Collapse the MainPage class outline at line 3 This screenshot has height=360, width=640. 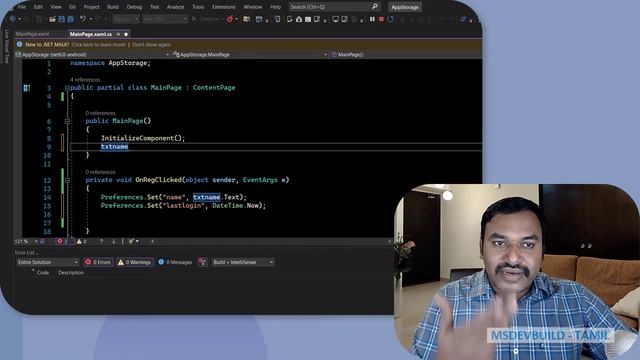(67, 88)
